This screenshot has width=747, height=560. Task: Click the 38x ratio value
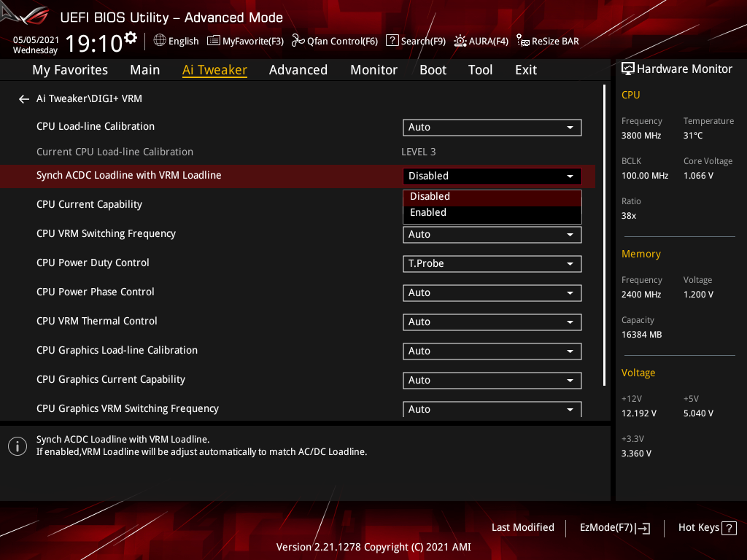point(628,216)
